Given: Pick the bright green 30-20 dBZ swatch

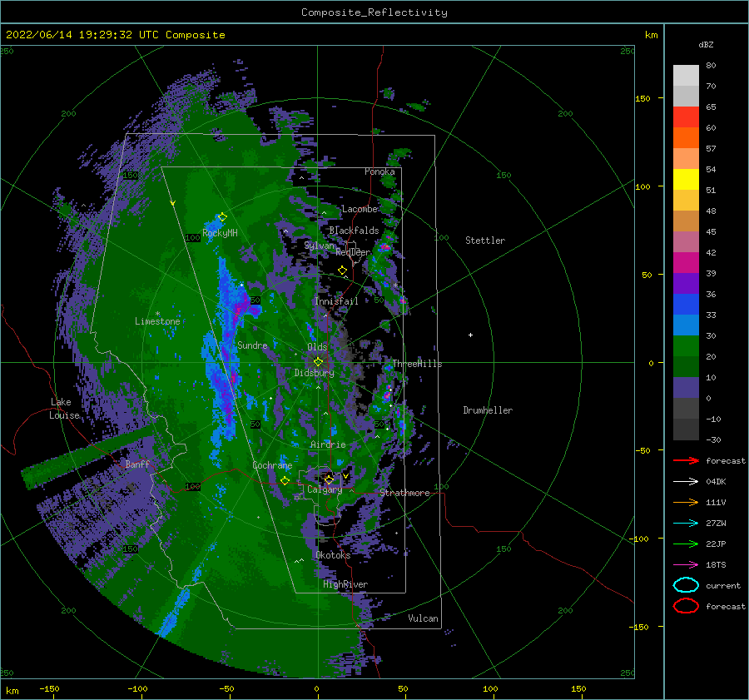Looking at the screenshot, I should 686,346.
